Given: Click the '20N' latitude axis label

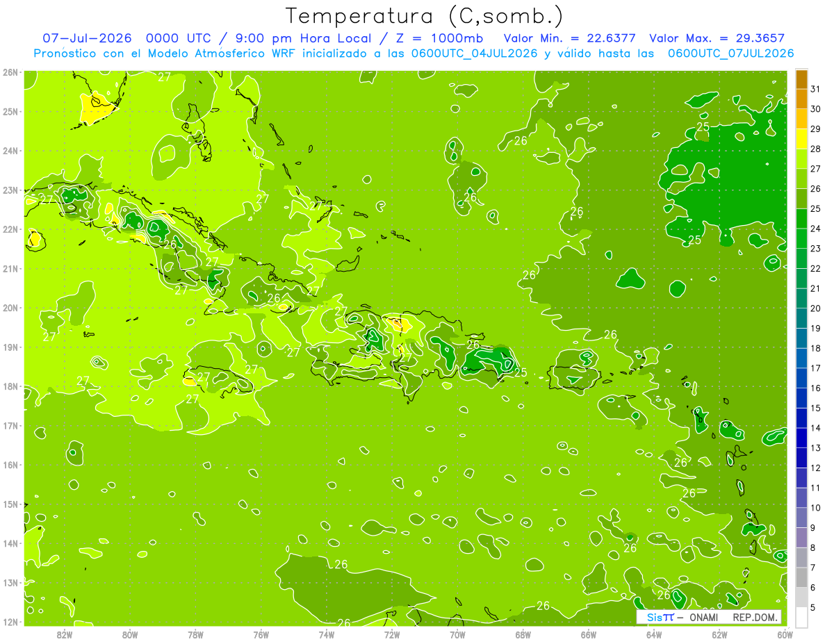Looking at the screenshot, I should (x=10, y=308).
